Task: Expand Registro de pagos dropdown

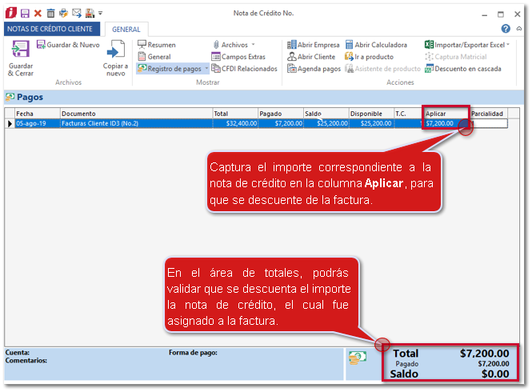Action: point(206,70)
